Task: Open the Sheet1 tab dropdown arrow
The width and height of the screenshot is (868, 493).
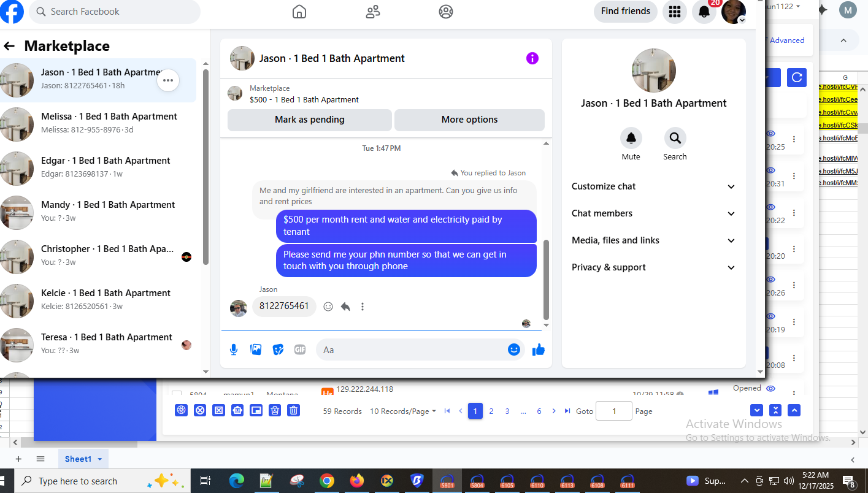Action: point(99,459)
